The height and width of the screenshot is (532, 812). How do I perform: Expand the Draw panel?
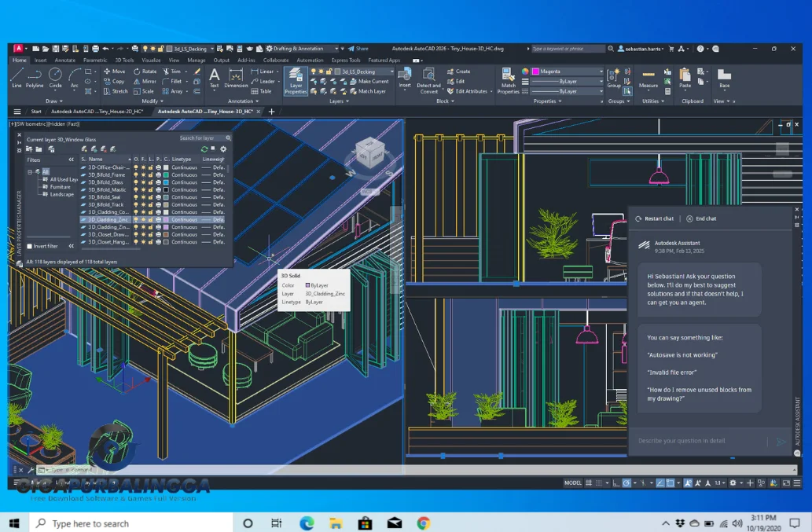tap(54, 101)
